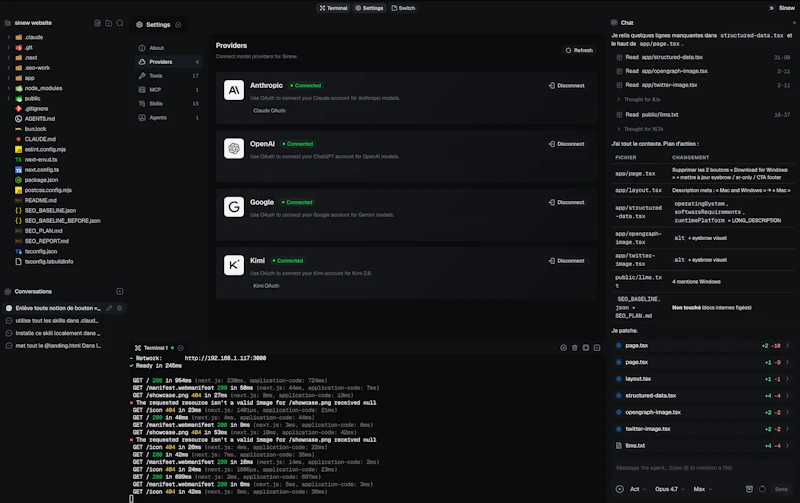
Task: Open the Skills settings section
Action: point(169,104)
